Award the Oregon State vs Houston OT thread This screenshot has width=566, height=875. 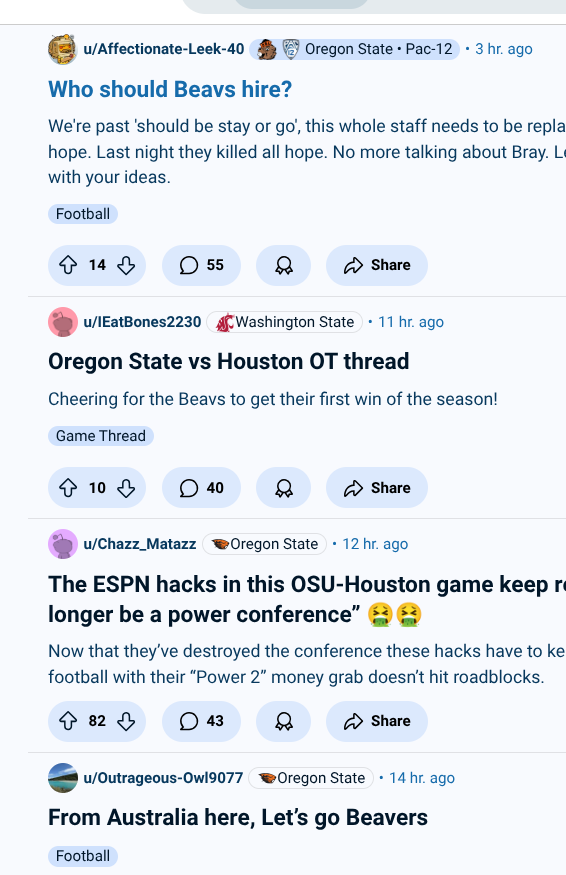284,488
